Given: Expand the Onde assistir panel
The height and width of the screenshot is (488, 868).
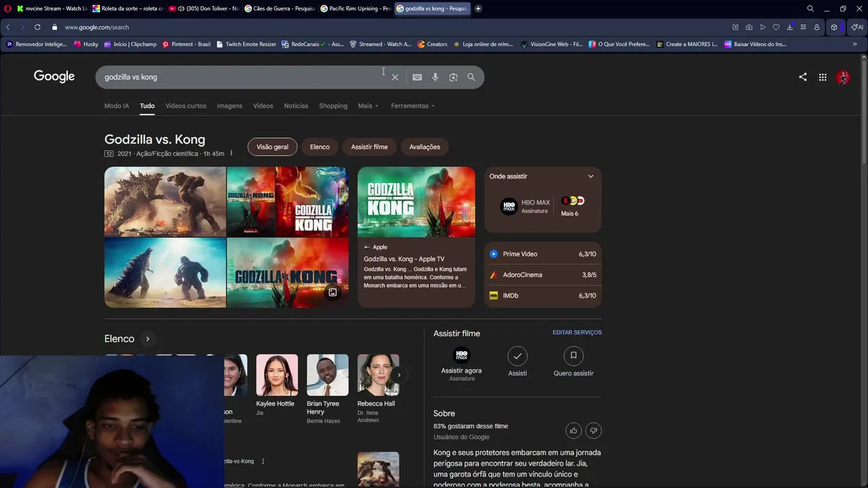Looking at the screenshot, I should [591, 176].
